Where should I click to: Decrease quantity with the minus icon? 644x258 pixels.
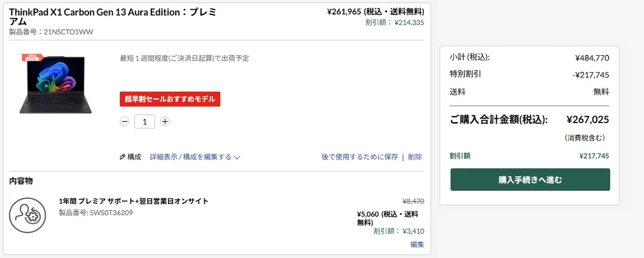[125, 121]
